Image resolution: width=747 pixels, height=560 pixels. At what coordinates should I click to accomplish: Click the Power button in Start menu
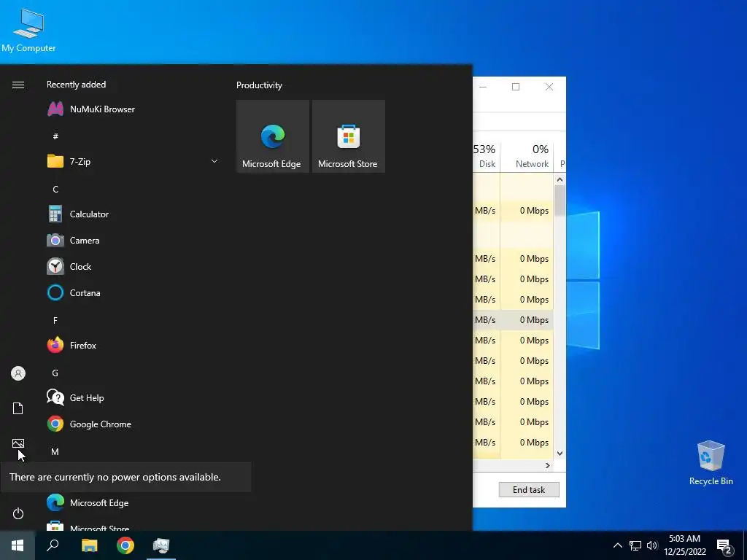point(18,513)
